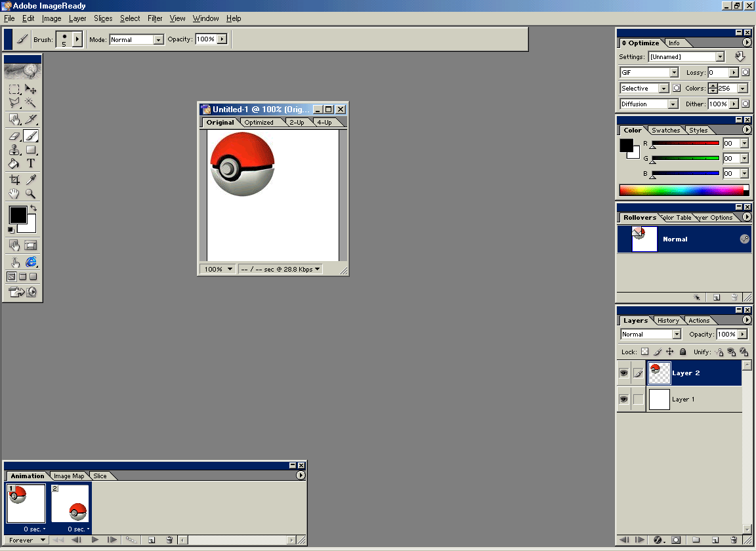Select the Eyedropper tool

click(30, 180)
